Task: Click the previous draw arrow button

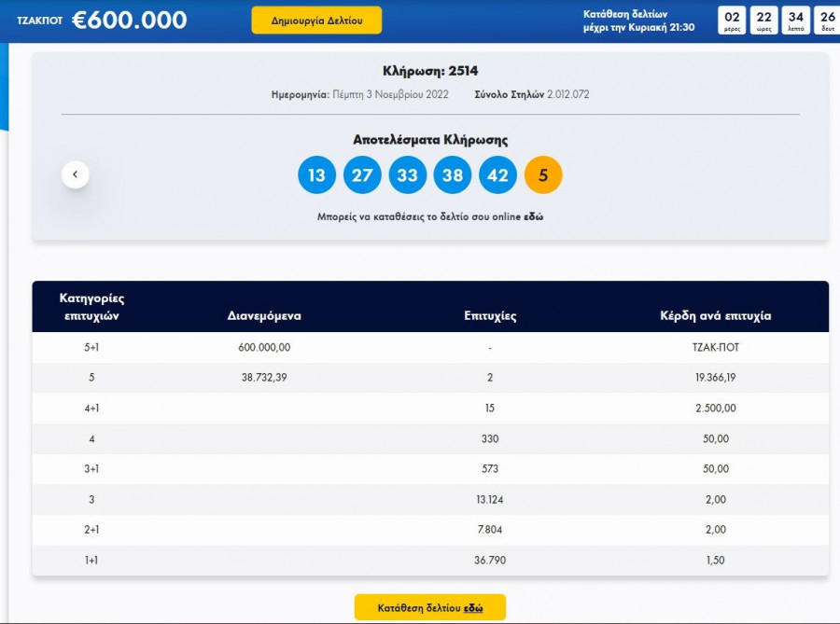Action: pos(76,174)
